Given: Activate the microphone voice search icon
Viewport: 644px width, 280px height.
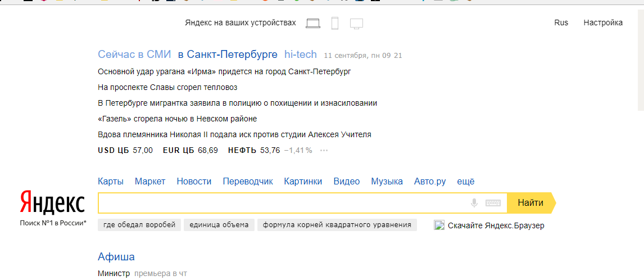Looking at the screenshot, I should pos(474,203).
